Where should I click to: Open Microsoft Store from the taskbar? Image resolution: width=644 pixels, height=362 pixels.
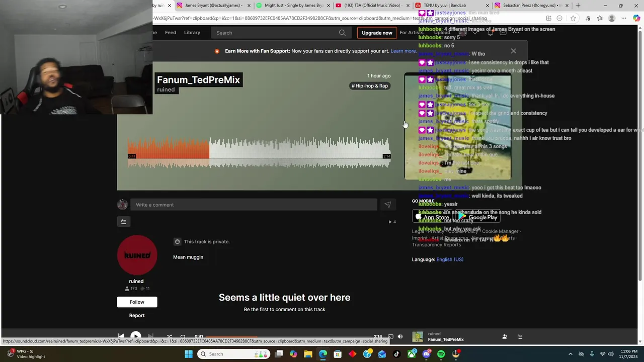338,354
